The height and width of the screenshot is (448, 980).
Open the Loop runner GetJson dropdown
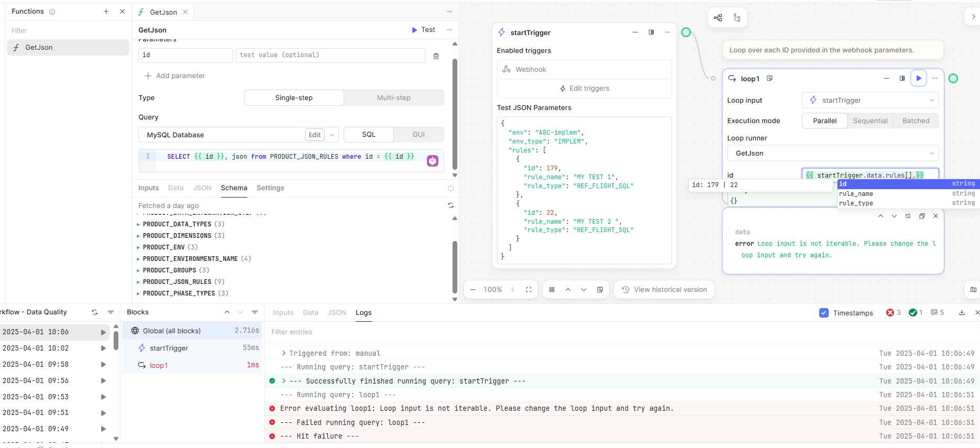point(833,153)
